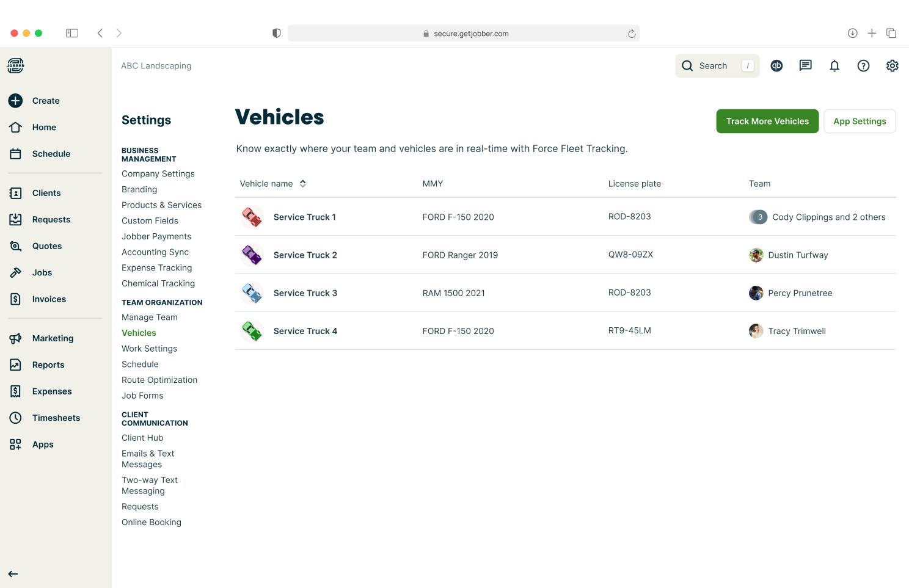The height and width of the screenshot is (588, 909).
Task: Expand Cody Clippings and 2 others team
Action: click(817, 217)
